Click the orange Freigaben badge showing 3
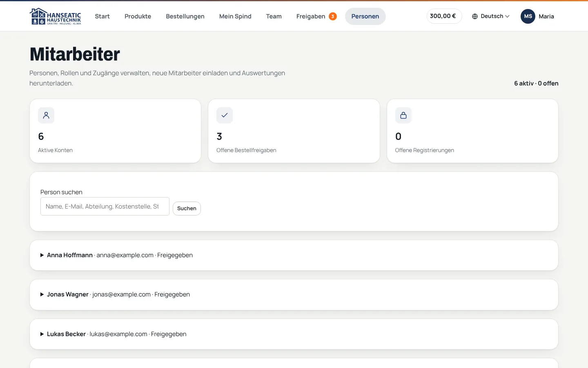 pos(333,16)
